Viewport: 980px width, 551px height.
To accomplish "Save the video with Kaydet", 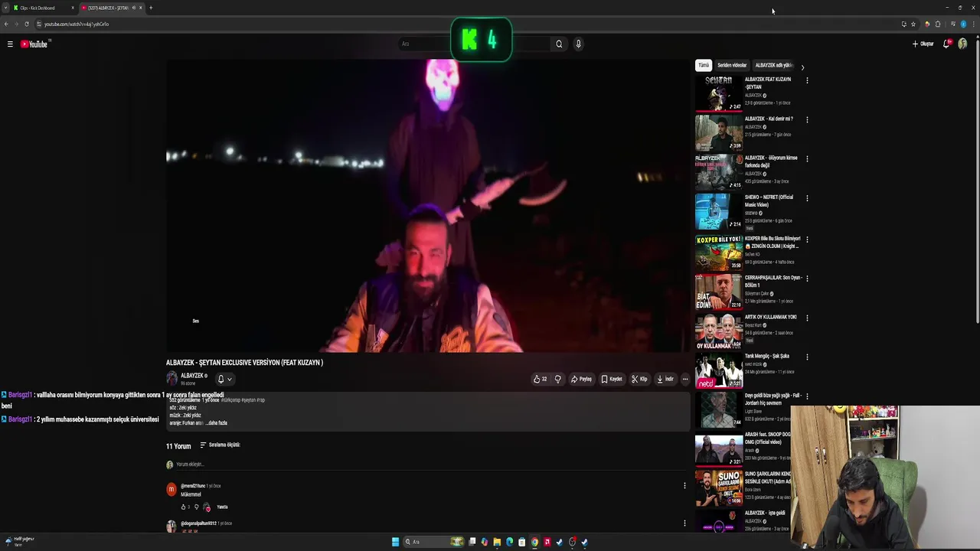I will (612, 379).
